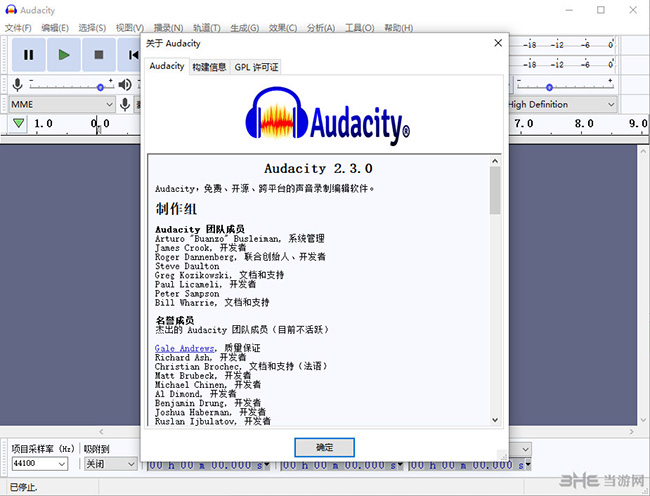Image resolution: width=650 pixels, height=496 pixels.
Task: Open the first time field format arrow
Action: (x=267, y=465)
